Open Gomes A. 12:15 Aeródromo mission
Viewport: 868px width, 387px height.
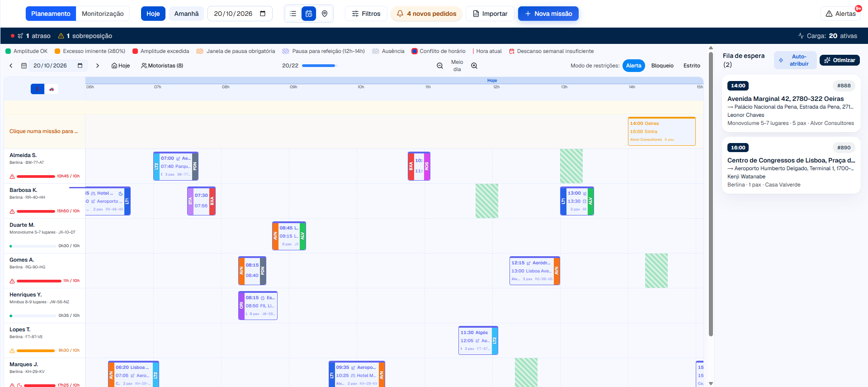pyautogui.click(x=535, y=271)
